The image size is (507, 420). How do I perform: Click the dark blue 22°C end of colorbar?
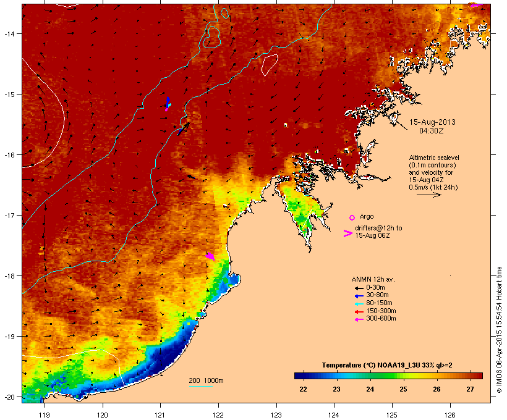pos(299,376)
